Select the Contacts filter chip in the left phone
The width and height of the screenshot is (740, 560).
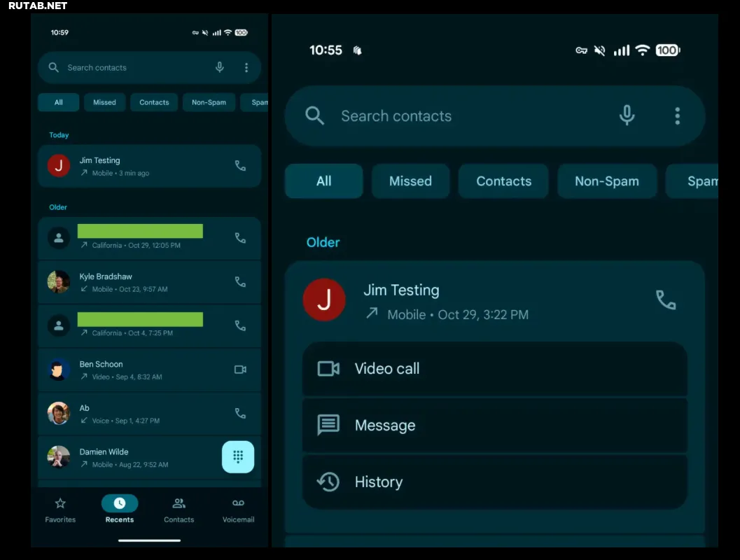[x=154, y=102]
